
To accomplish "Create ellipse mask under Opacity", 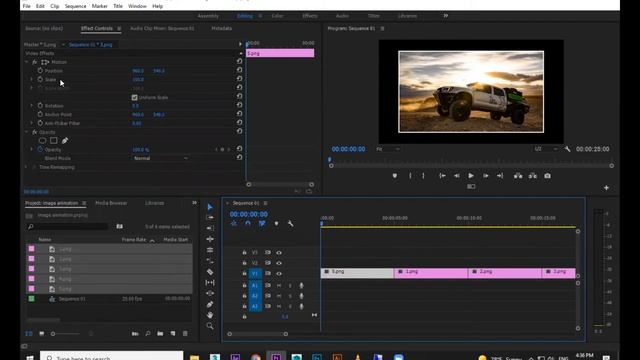I will (42, 140).
